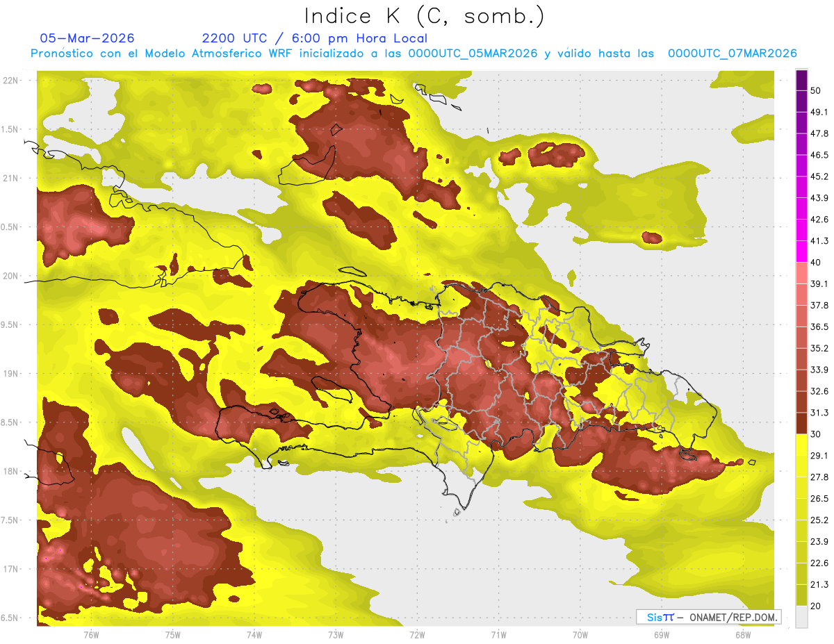Select the 17N latitude label

pos(10,569)
